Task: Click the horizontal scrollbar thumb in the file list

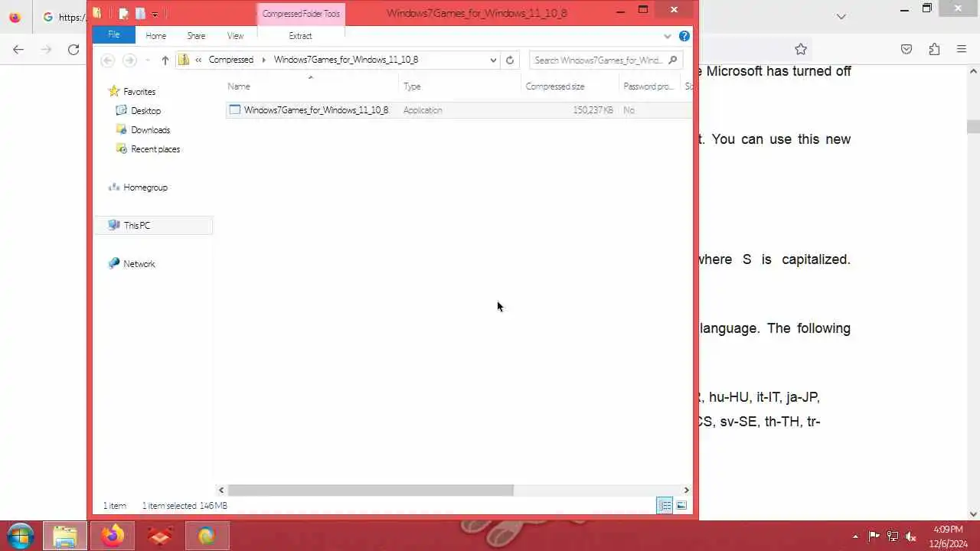Action: (x=371, y=491)
